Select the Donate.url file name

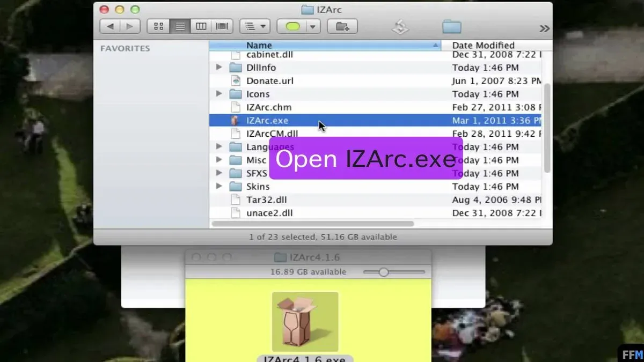[270, 81]
